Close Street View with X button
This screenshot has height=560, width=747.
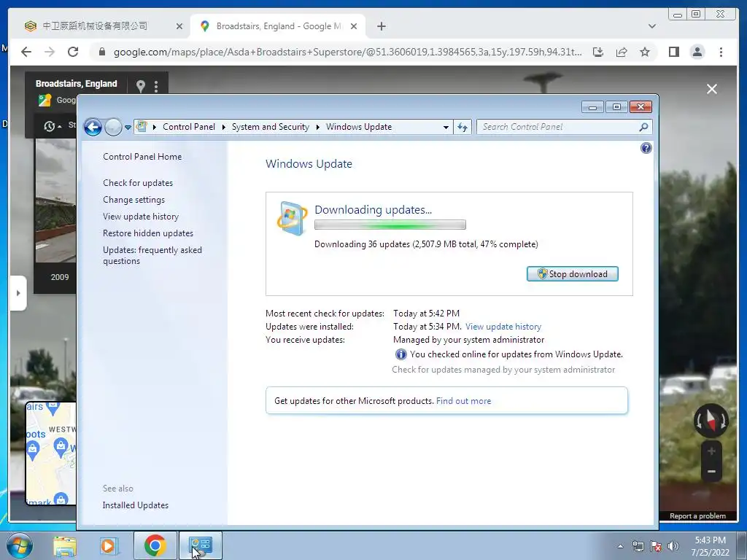[712, 89]
